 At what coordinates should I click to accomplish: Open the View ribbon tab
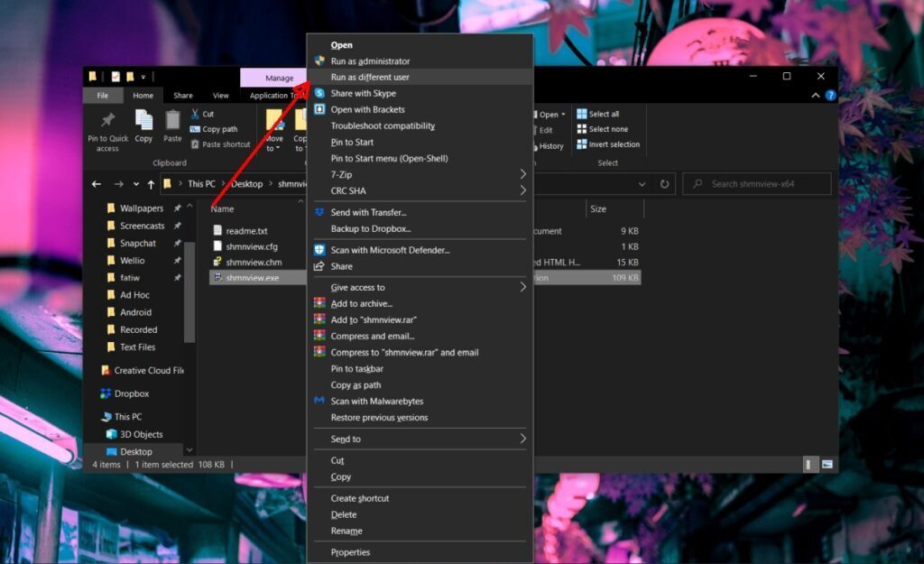(x=220, y=96)
